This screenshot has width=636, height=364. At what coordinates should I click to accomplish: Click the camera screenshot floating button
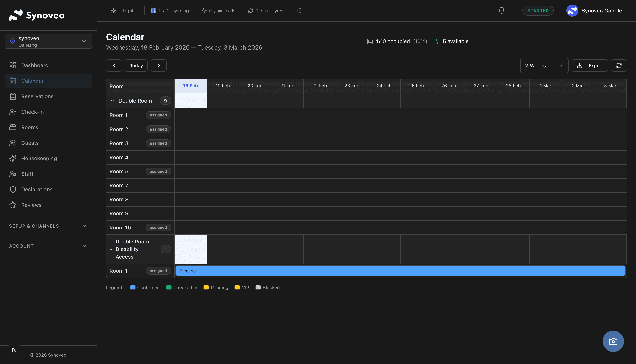click(613, 341)
